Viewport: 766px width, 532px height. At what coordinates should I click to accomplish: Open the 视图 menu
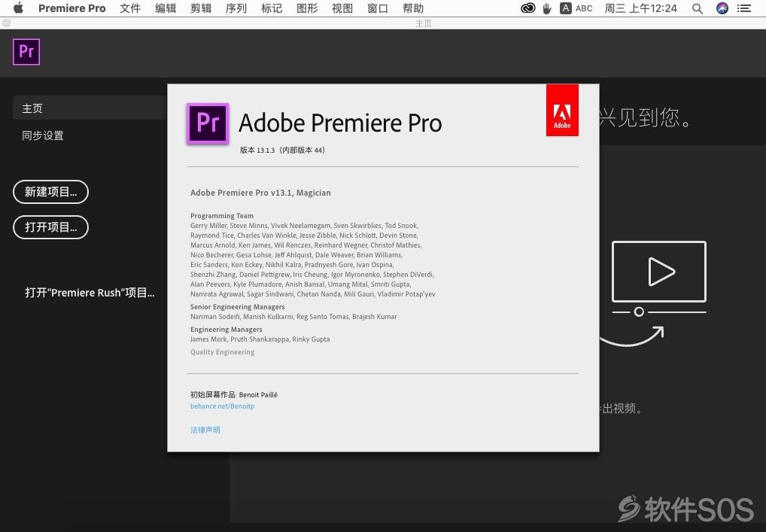[342, 8]
